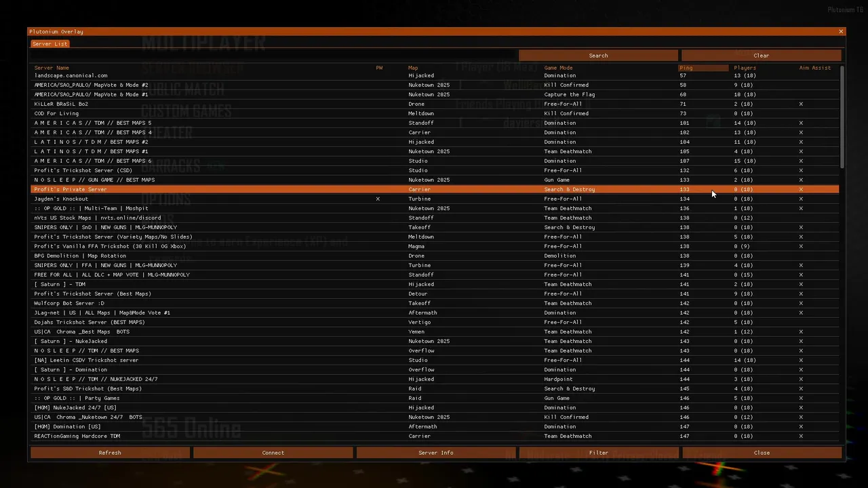The width and height of the screenshot is (868, 488).
Task: Sort servers by the Server Name column
Action: (52, 68)
